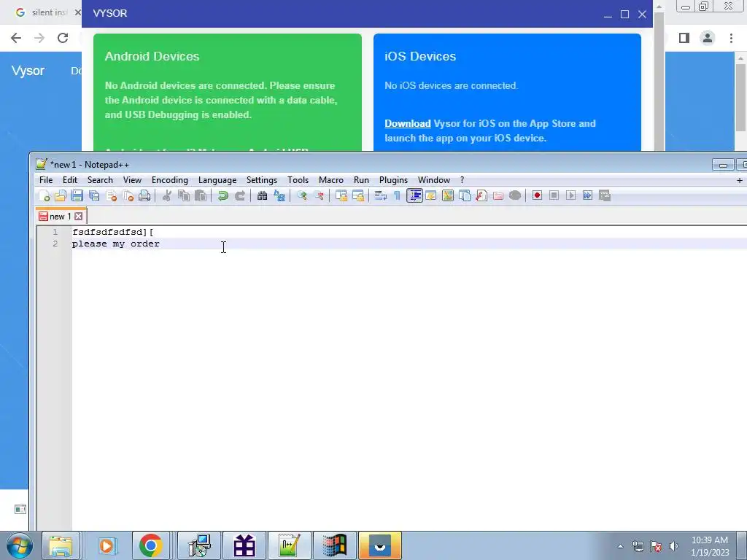747x560 pixels.
Task: Toggle Chrome side panel icon
Action: coord(684,38)
